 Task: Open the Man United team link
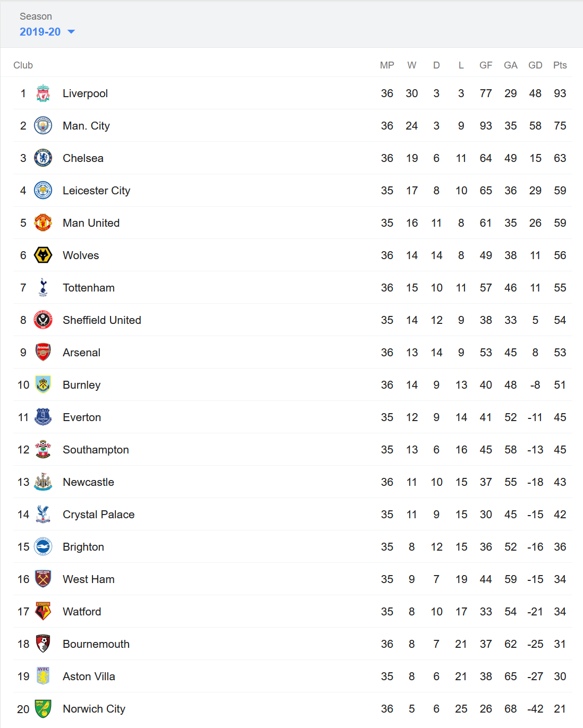pyautogui.click(x=91, y=223)
